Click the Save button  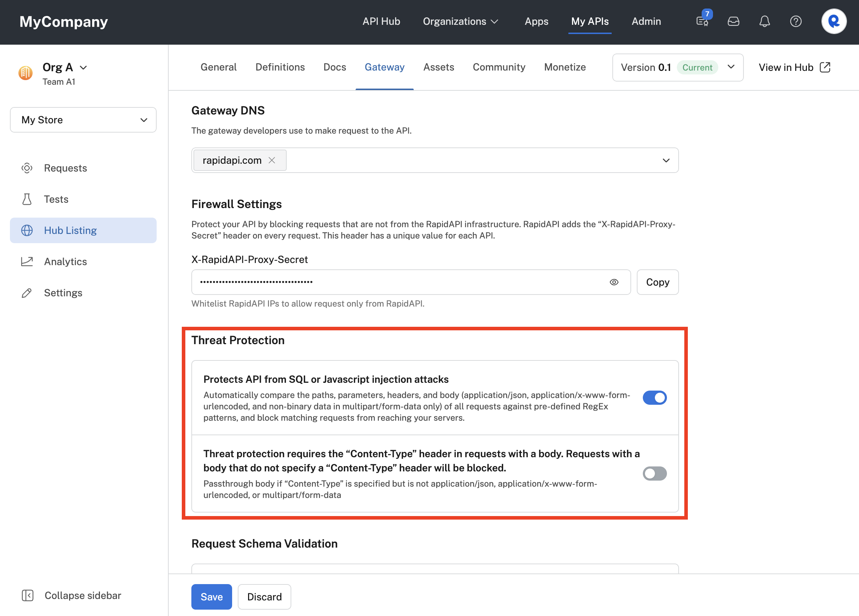(x=211, y=597)
